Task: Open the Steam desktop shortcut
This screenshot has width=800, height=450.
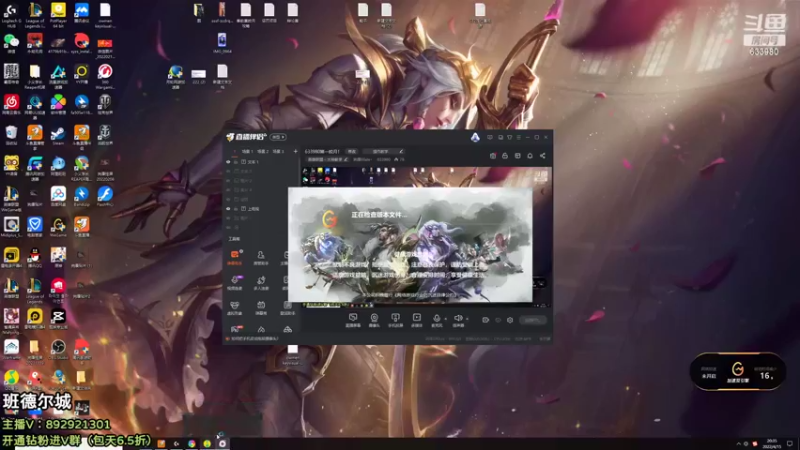Action: (x=58, y=135)
